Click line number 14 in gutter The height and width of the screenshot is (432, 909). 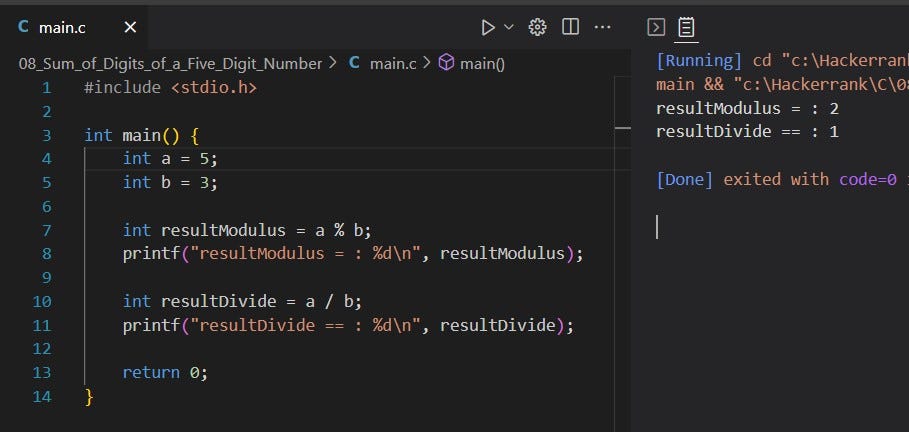(42, 397)
